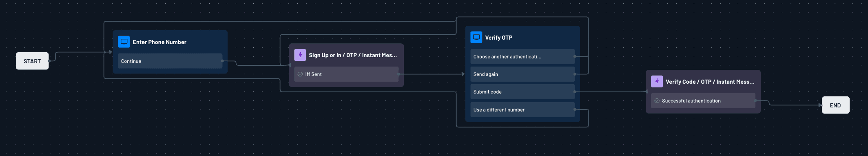Image resolution: width=868 pixels, height=156 pixels.
Task: Click the Verify OTP screen icon
Action: pos(476,37)
